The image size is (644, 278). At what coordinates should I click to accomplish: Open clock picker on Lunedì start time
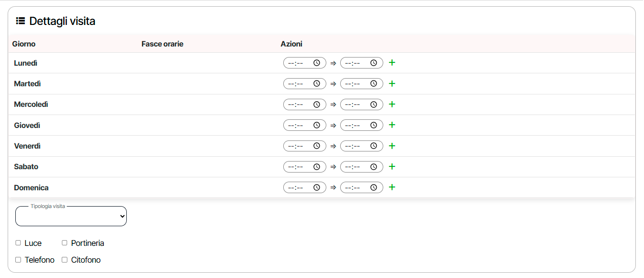(317, 63)
